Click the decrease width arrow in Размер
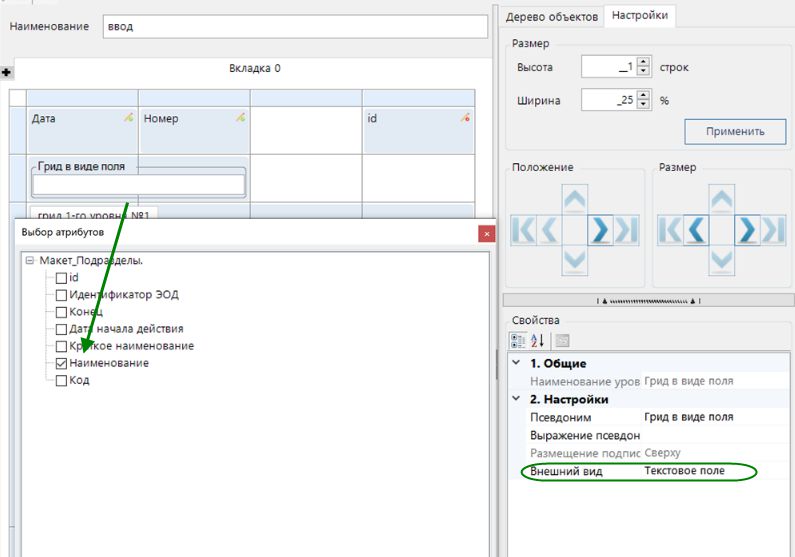Image resolution: width=795 pixels, height=557 pixels. pyautogui.click(x=697, y=230)
